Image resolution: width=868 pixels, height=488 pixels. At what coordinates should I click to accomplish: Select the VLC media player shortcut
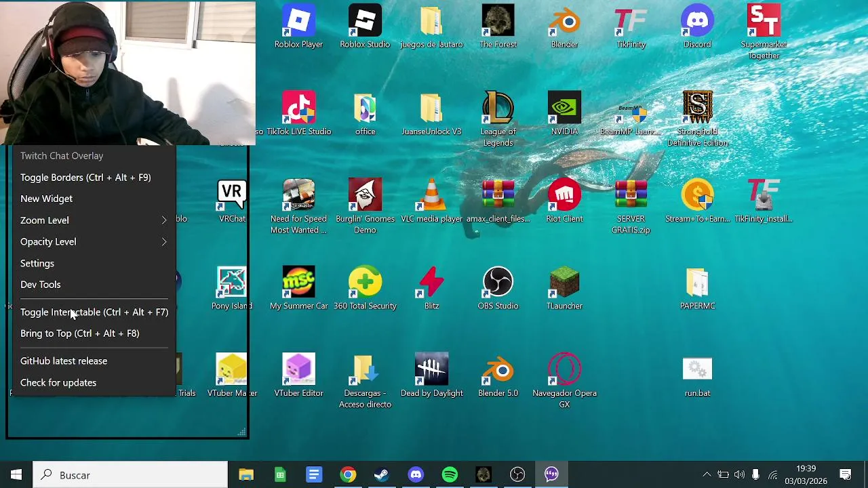[431, 201]
